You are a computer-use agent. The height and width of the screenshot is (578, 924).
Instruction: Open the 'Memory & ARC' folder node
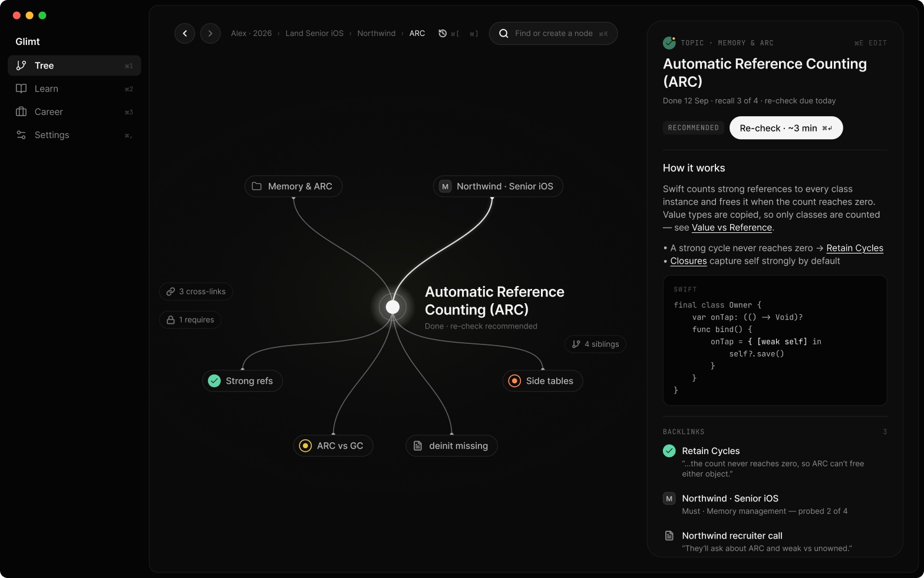pos(293,186)
